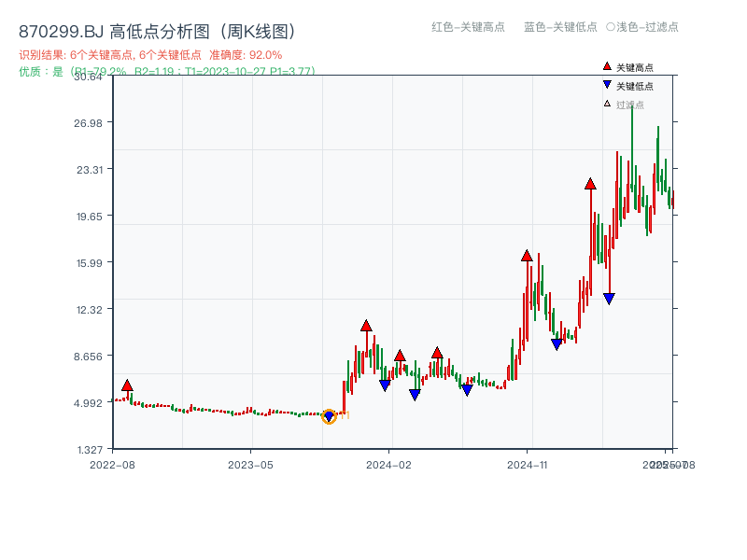Select the chart title 870299.BJ 高低点分析图

pyautogui.click(x=159, y=29)
